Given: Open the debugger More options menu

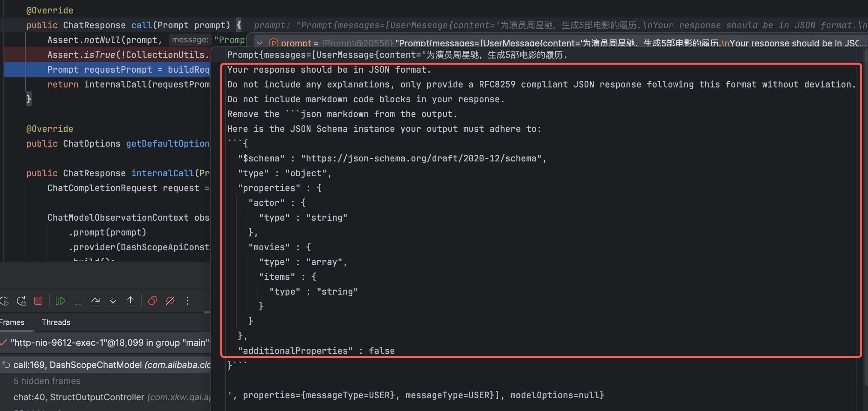Looking at the screenshot, I should 188,300.
